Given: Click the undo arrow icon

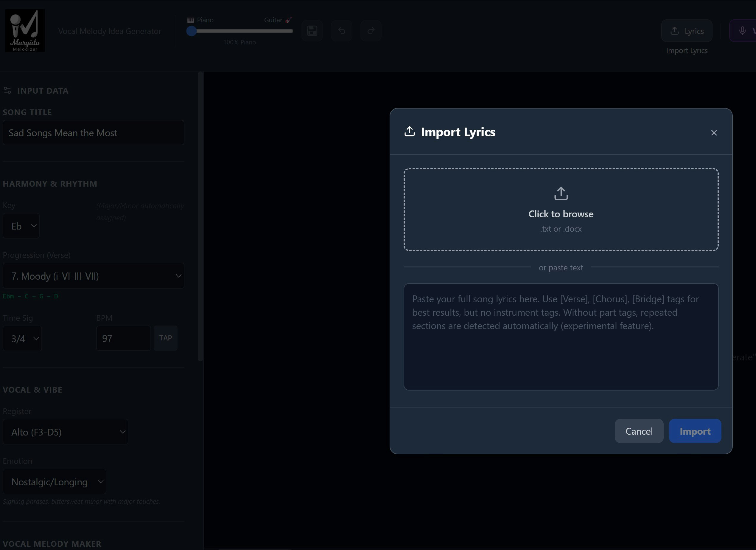Looking at the screenshot, I should (341, 31).
